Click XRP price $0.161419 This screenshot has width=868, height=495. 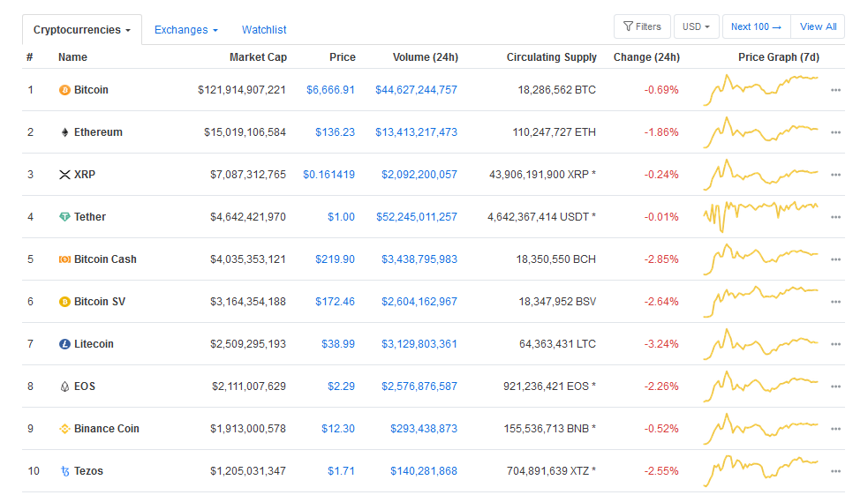click(328, 175)
